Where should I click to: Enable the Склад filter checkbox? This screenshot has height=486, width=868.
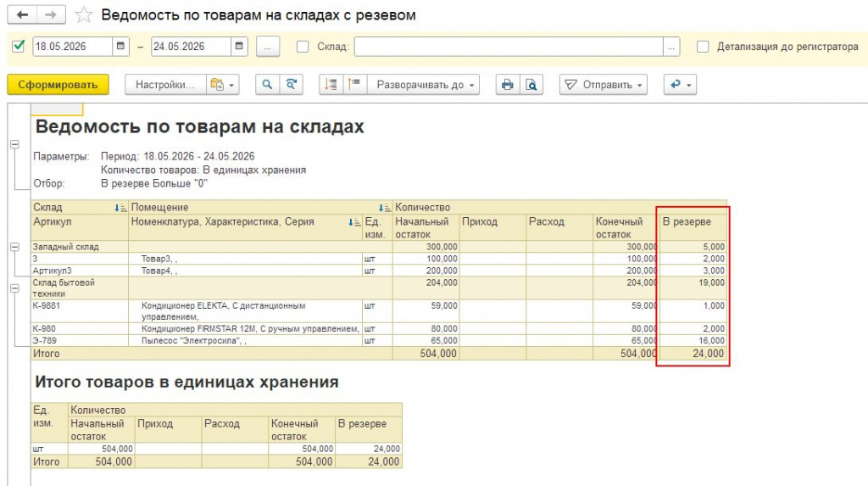[x=303, y=47]
